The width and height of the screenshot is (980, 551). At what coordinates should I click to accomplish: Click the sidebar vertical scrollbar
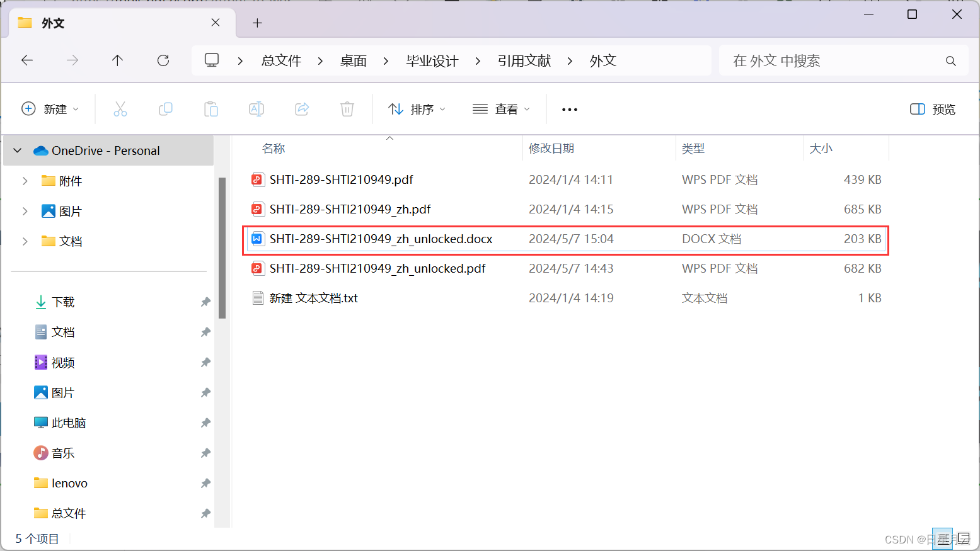tap(222, 247)
